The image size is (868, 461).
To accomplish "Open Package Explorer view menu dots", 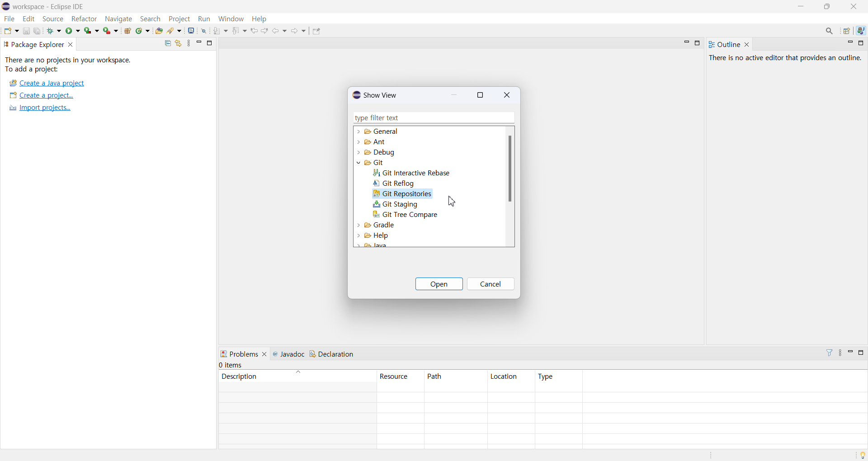I will (189, 43).
